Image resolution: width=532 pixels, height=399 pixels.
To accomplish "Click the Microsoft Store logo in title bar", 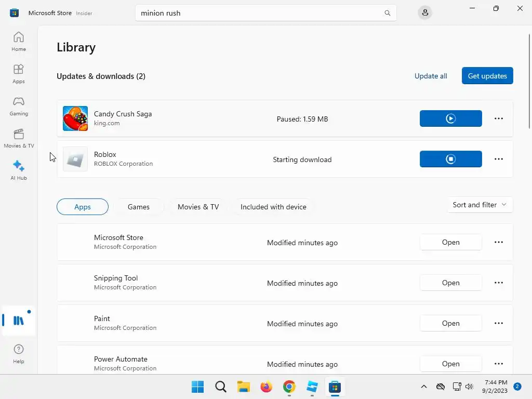I will 14,13.
